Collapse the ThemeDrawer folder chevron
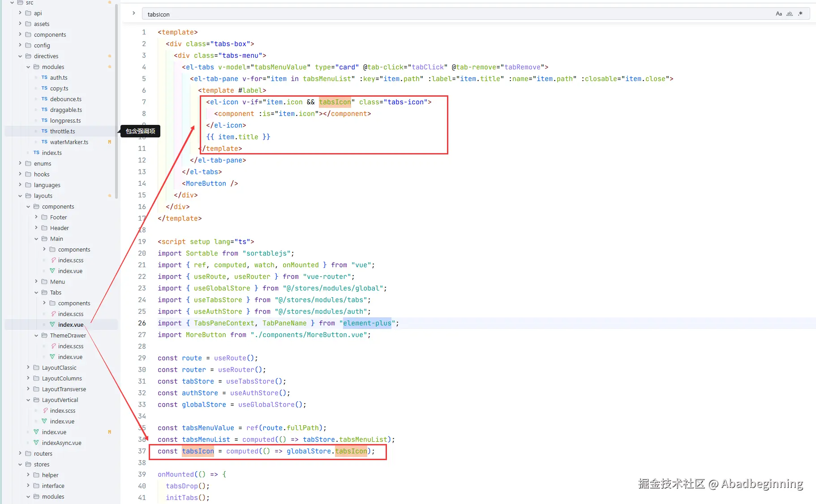The height and width of the screenshot is (504, 816). pos(36,335)
